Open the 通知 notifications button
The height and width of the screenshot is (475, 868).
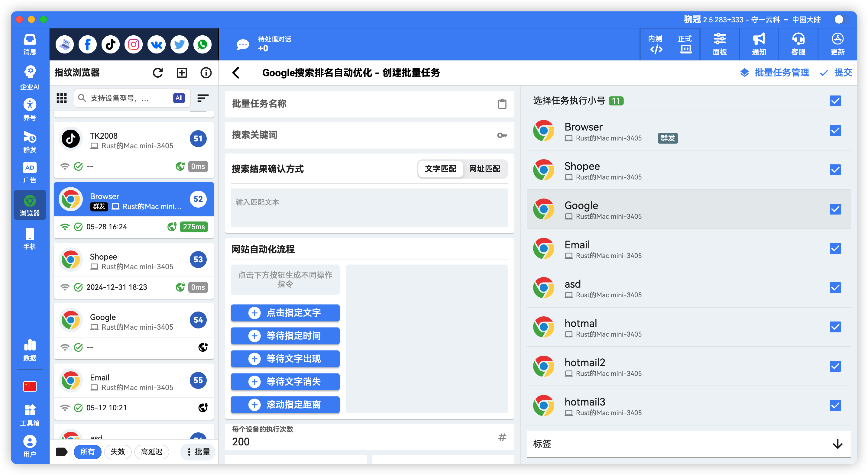coord(759,44)
